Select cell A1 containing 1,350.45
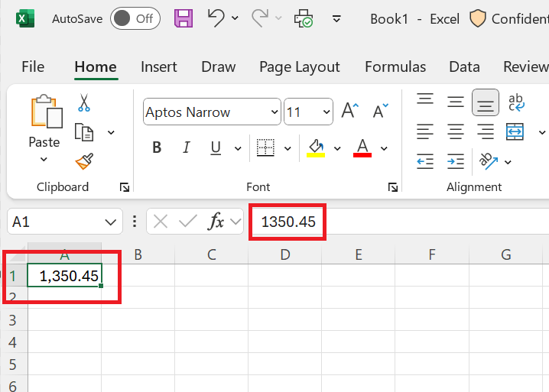Viewport: 549px width, 392px height. point(65,275)
